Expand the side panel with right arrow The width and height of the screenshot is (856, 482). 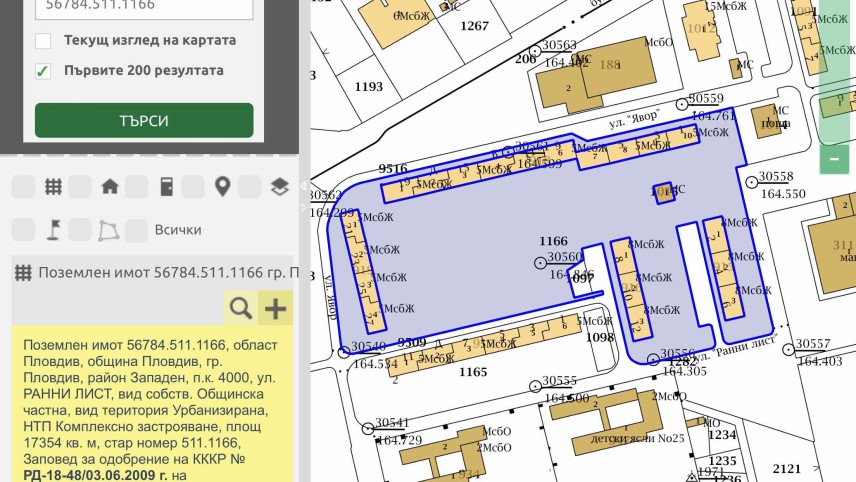[304, 207]
